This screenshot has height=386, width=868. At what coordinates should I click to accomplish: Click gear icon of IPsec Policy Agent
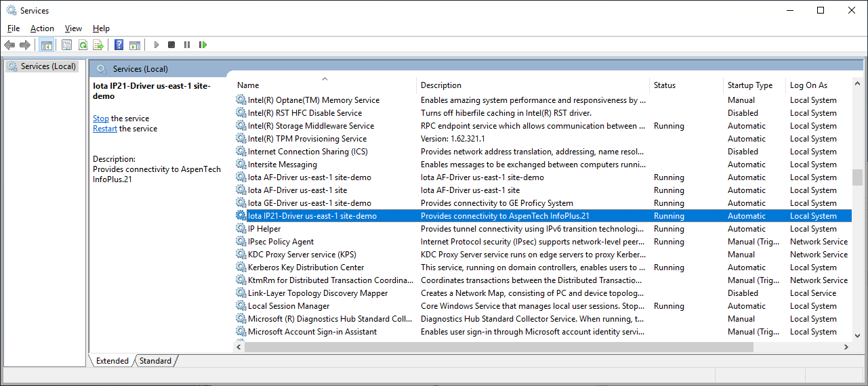(241, 242)
